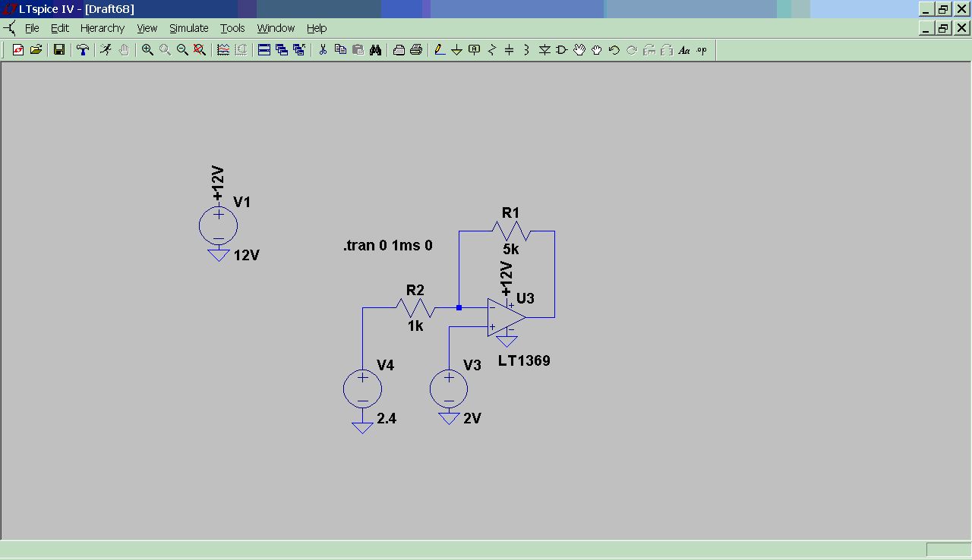Click the .tran 0 1ms 0 directive
972x560 pixels.
[387, 246]
